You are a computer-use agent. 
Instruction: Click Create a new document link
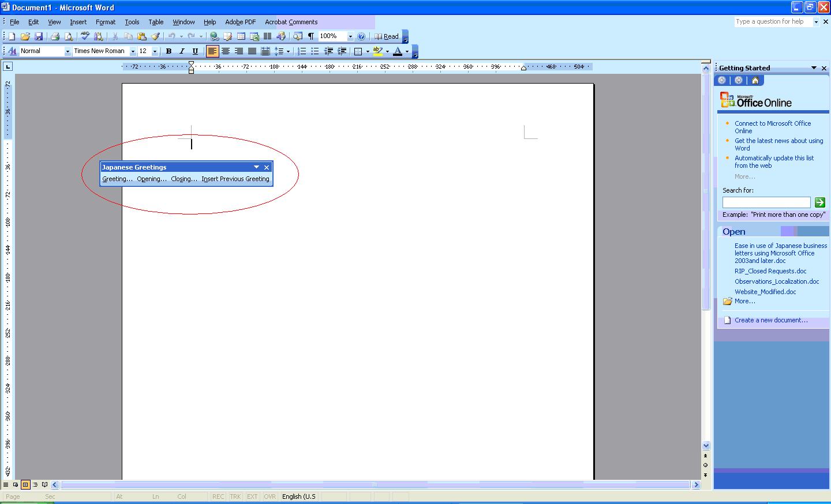[771, 320]
